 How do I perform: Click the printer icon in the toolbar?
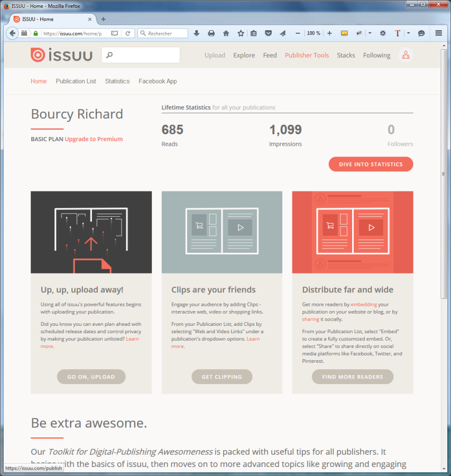click(x=211, y=33)
